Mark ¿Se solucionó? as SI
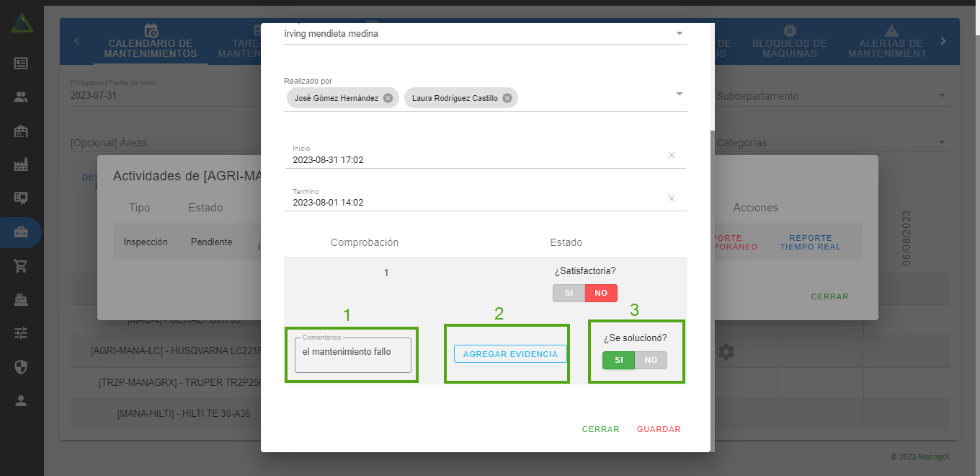This screenshot has width=980, height=476. [618, 360]
